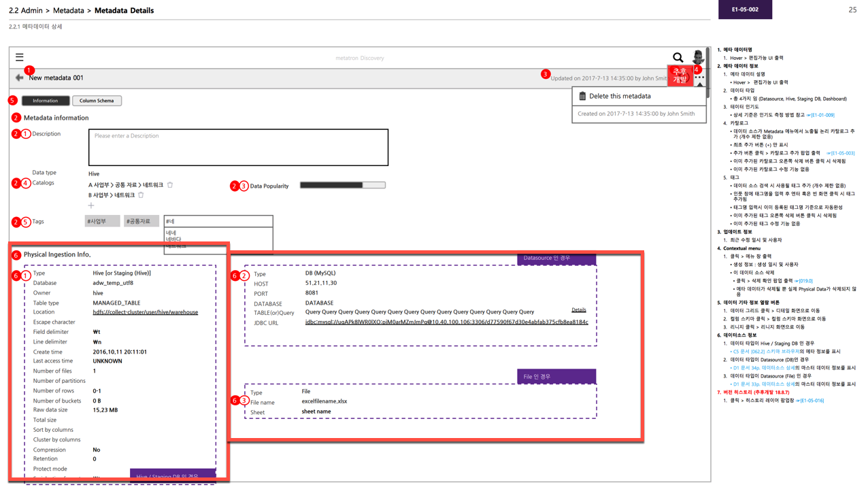Select the MANAGED_TABLE table type value
The height and width of the screenshot is (487, 868).
click(x=116, y=303)
